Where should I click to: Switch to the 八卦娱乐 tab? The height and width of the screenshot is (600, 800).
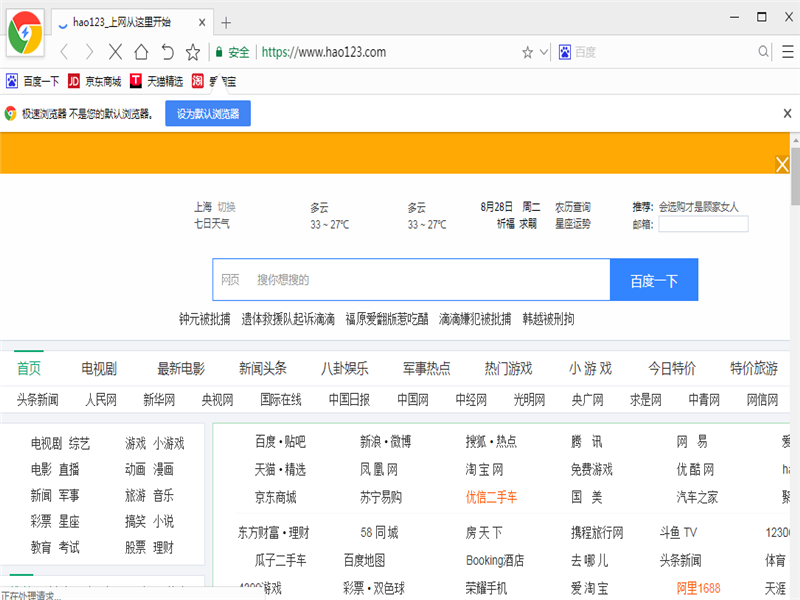click(344, 368)
